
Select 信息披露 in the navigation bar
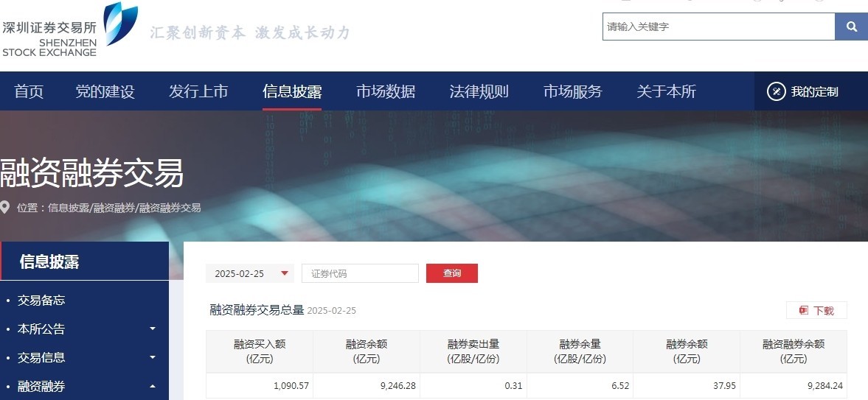[x=292, y=91]
